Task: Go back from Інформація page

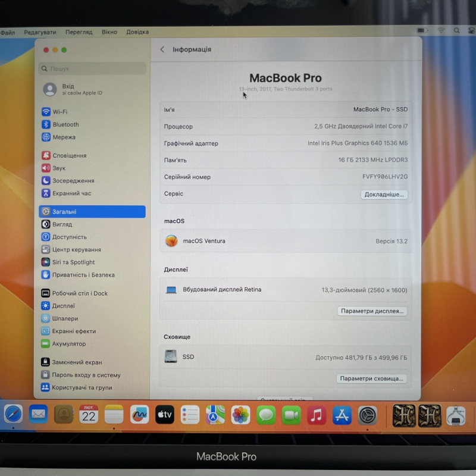Action: click(162, 49)
